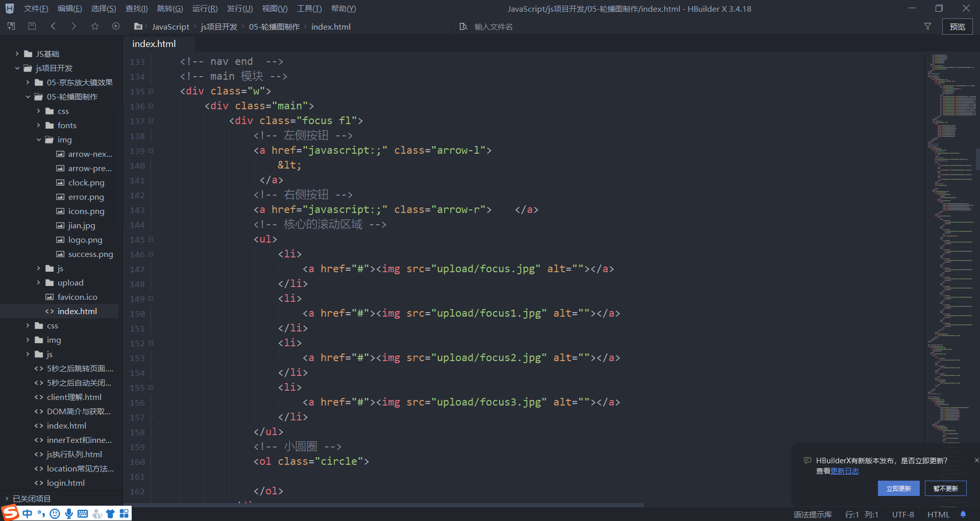
Task: Click the file search magnifier in the path bar
Action: 463,26
